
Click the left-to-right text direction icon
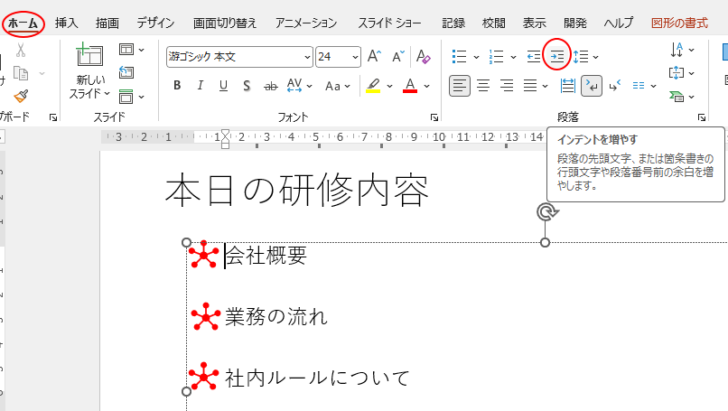(592, 86)
